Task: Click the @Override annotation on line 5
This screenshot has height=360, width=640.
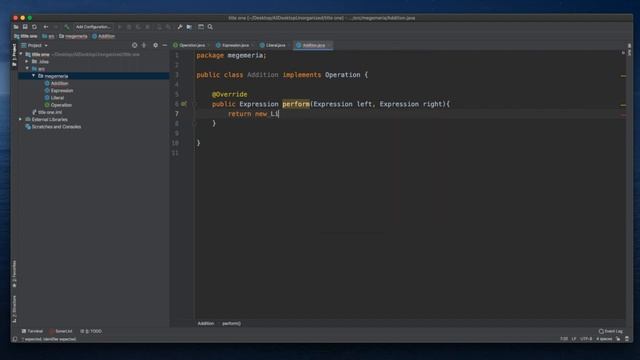Action: (229, 94)
